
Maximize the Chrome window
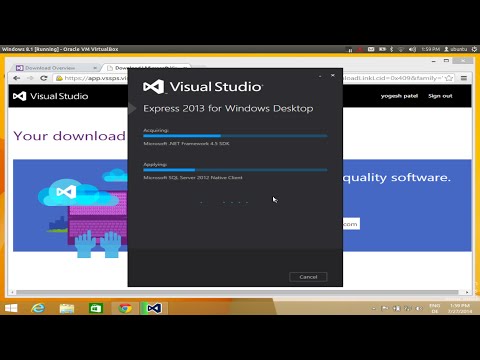[446, 61]
